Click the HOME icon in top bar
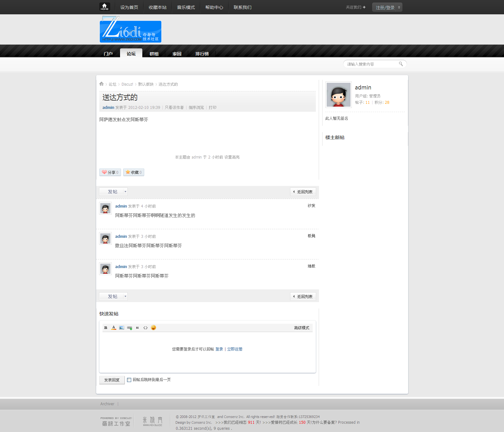Viewport: 504px width, 432px height. pyautogui.click(x=104, y=7)
